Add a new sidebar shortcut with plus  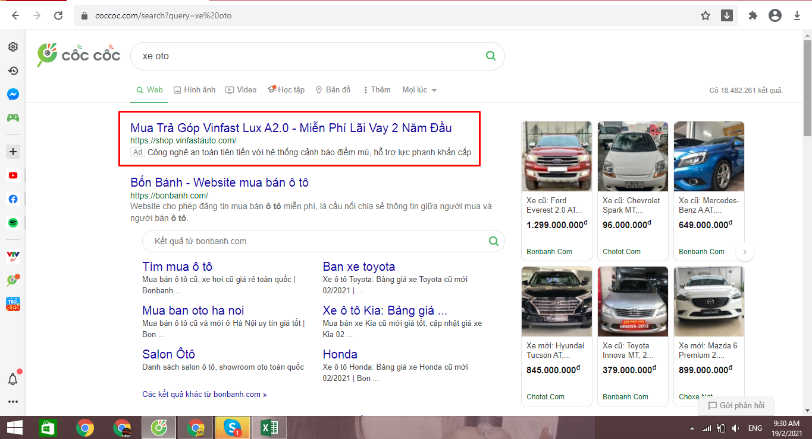pos(13,152)
